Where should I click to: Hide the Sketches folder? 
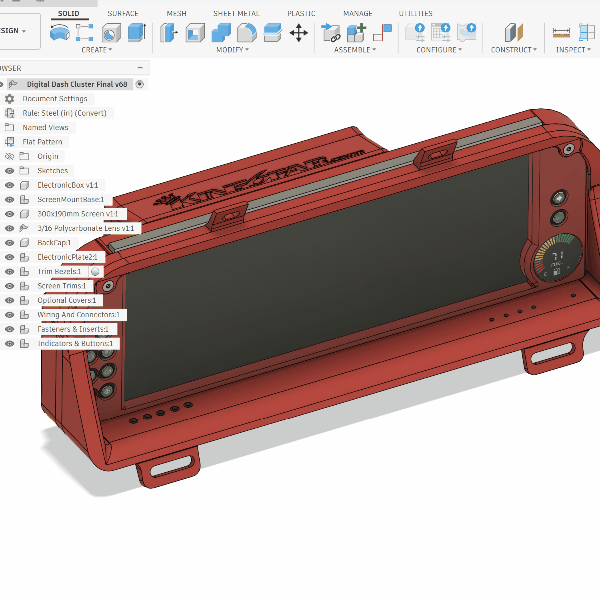(x=10, y=171)
